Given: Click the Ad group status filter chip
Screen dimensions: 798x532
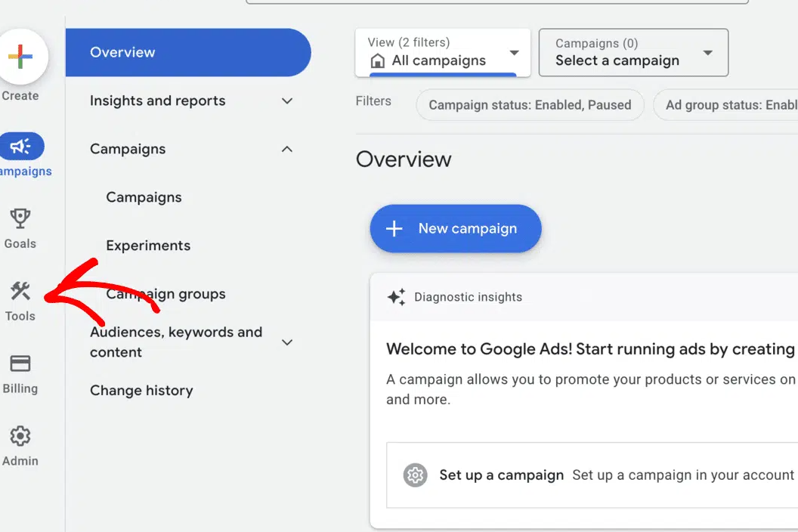Looking at the screenshot, I should pos(726,105).
